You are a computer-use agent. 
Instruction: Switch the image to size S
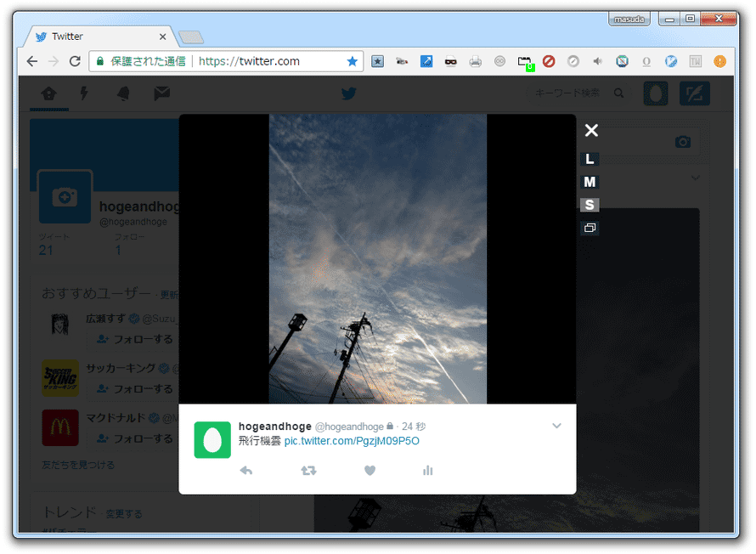coord(590,205)
